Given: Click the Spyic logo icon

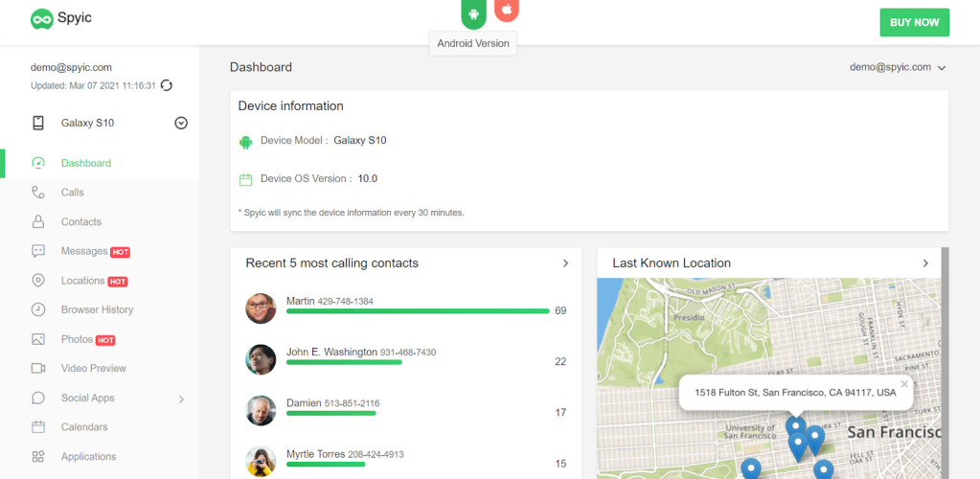Looking at the screenshot, I should (41, 19).
